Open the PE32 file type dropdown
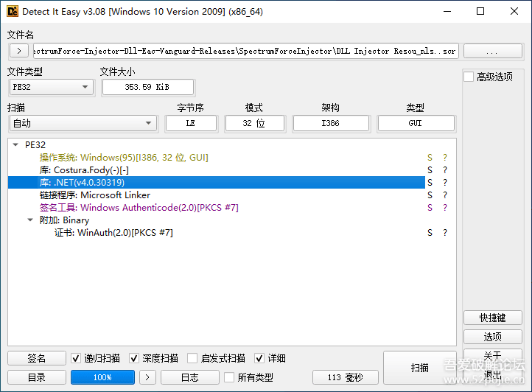 pyautogui.click(x=52, y=87)
